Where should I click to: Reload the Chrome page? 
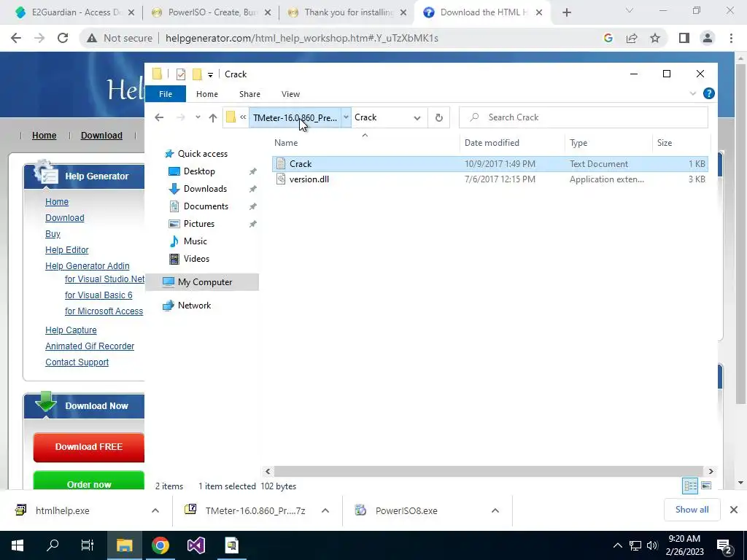coord(63,38)
